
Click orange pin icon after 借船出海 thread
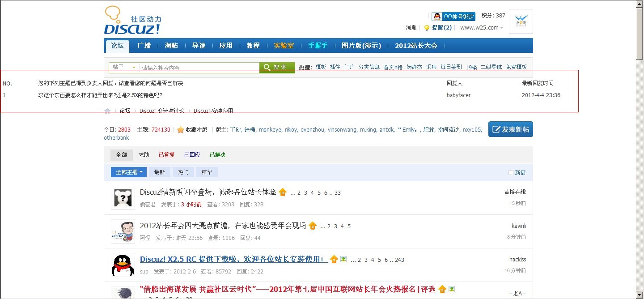(442, 289)
